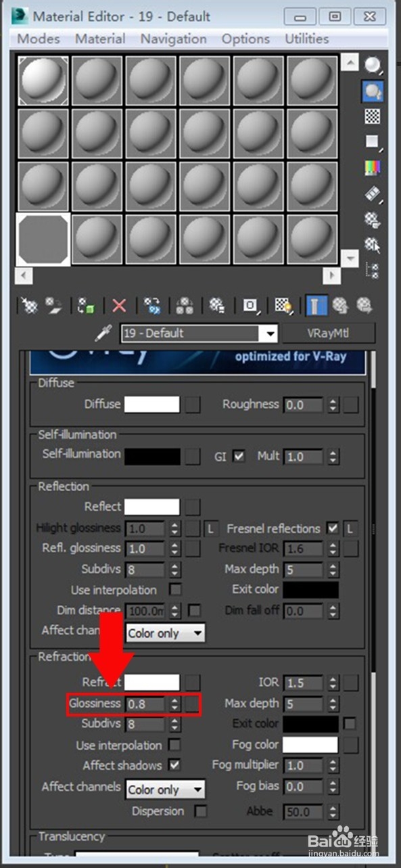Open the Modes menu
The width and height of the screenshot is (401, 868).
(x=39, y=39)
